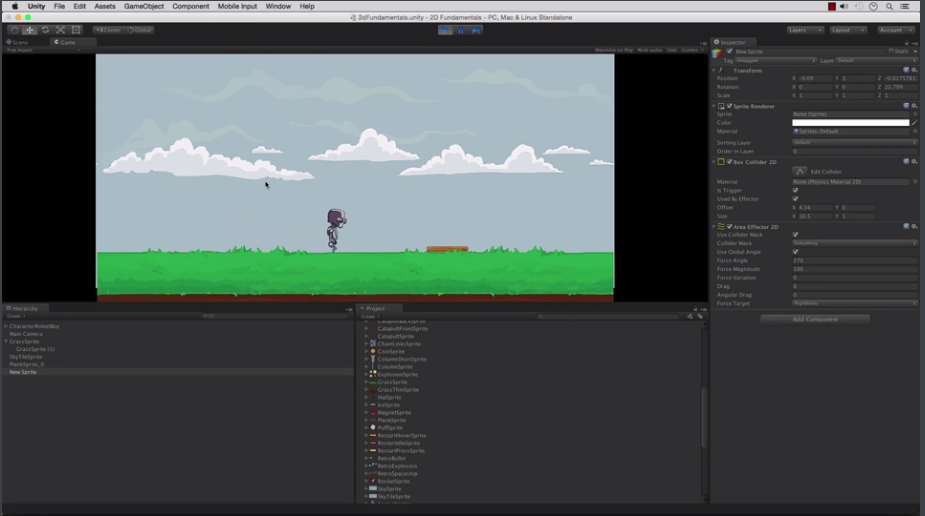Image resolution: width=925 pixels, height=516 pixels.
Task: Click the Step frame button
Action: click(x=475, y=30)
